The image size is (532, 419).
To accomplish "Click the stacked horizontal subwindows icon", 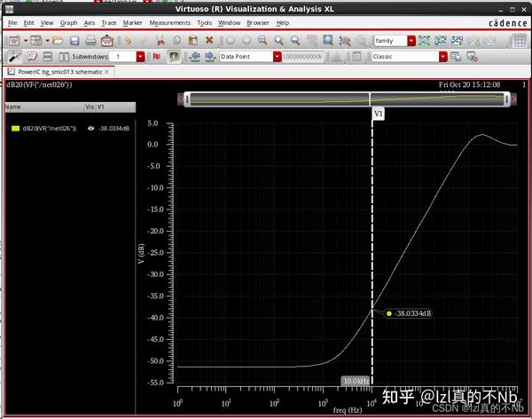I will [x=48, y=57].
